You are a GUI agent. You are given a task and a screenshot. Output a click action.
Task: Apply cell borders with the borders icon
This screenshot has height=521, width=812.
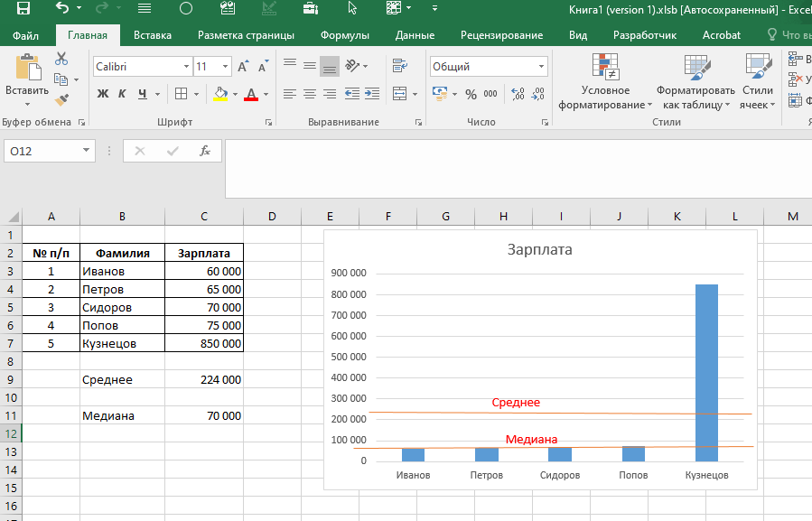tap(182, 94)
